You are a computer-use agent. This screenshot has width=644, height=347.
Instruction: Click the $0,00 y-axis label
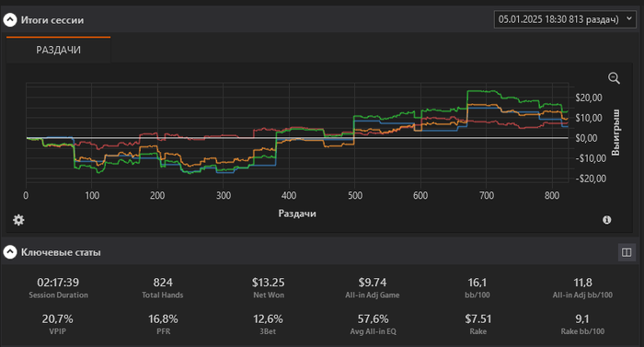pos(587,138)
